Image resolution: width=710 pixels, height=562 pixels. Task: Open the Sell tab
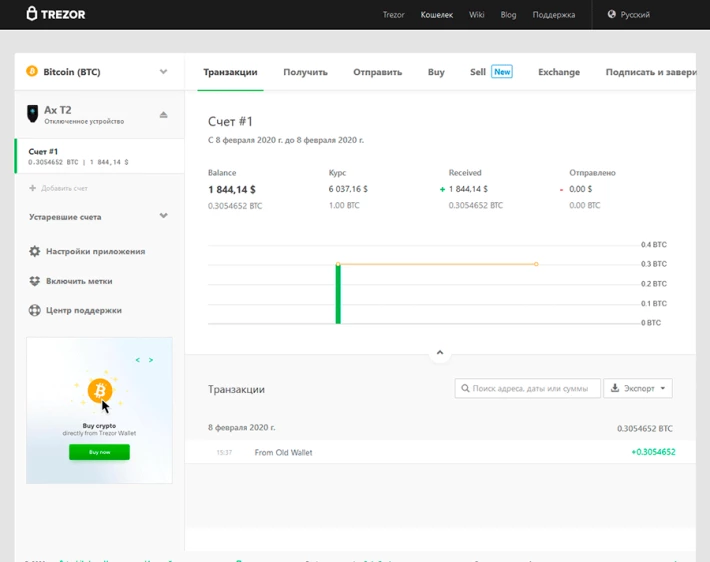pyautogui.click(x=478, y=72)
